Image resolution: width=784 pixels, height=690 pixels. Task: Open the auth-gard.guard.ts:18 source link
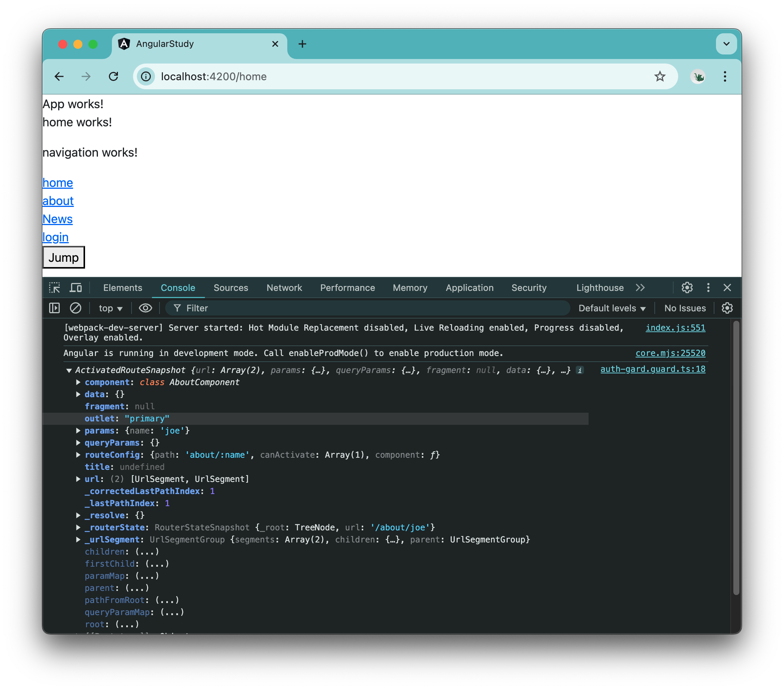coord(652,369)
